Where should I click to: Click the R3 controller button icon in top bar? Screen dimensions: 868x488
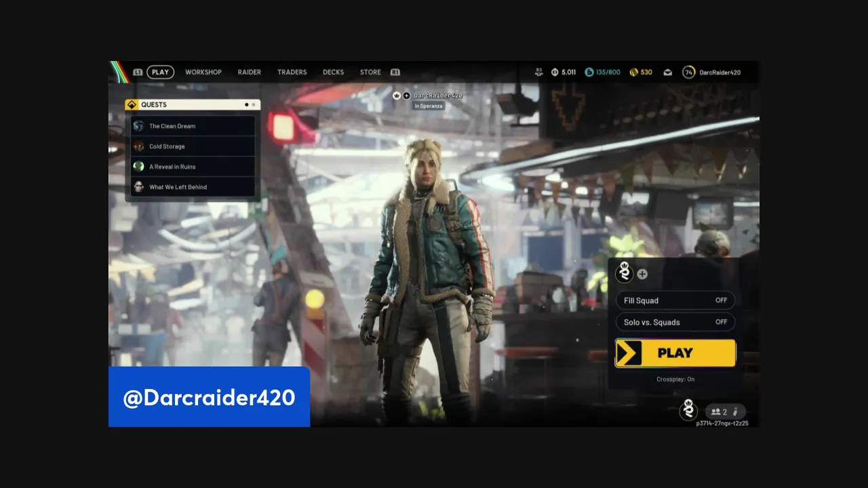pyautogui.click(x=539, y=72)
